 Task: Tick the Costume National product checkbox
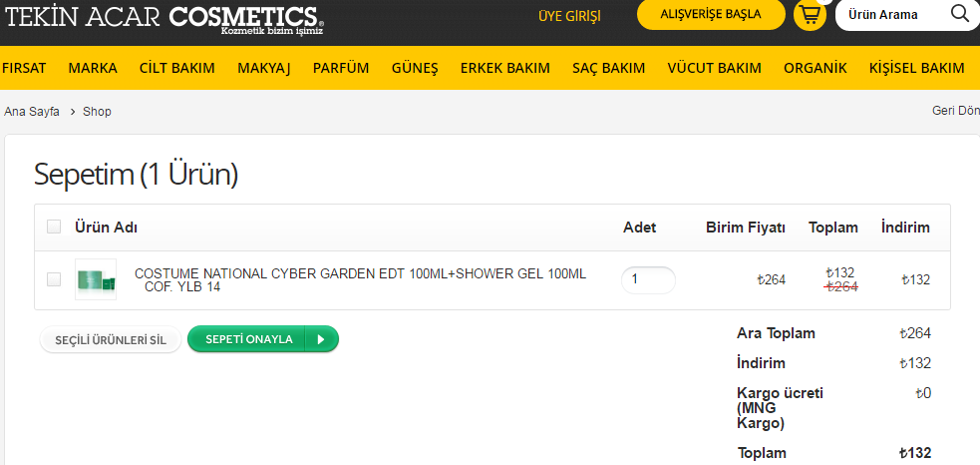(x=54, y=279)
